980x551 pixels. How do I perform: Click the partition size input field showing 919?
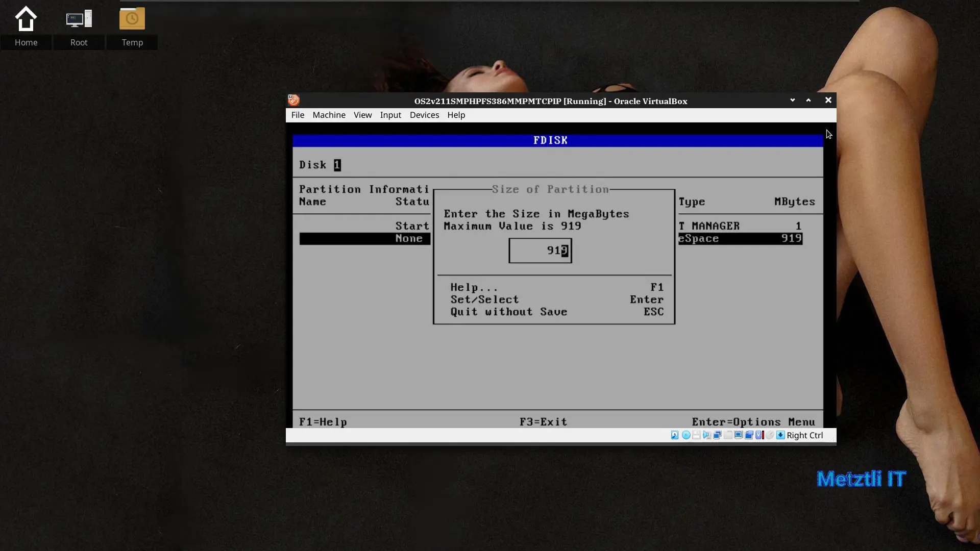coord(540,251)
